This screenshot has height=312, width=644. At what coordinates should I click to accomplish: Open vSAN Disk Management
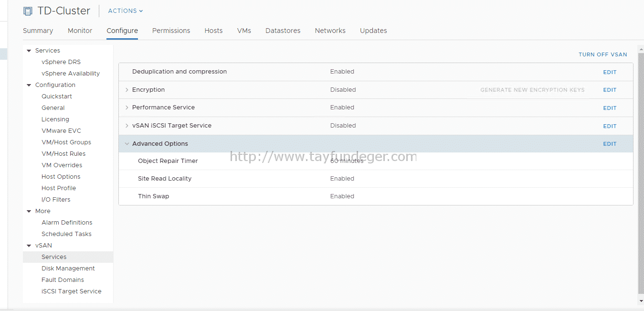tap(68, 269)
